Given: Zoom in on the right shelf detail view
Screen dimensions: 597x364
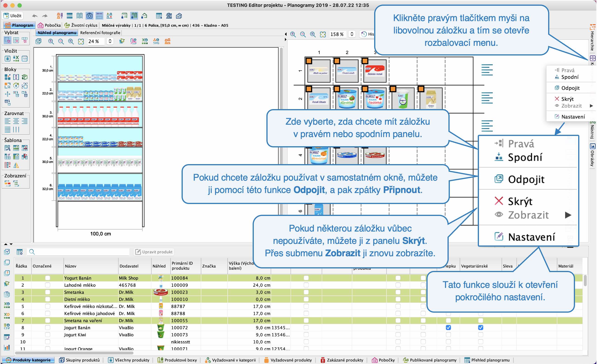Looking at the screenshot, I should click(293, 34).
